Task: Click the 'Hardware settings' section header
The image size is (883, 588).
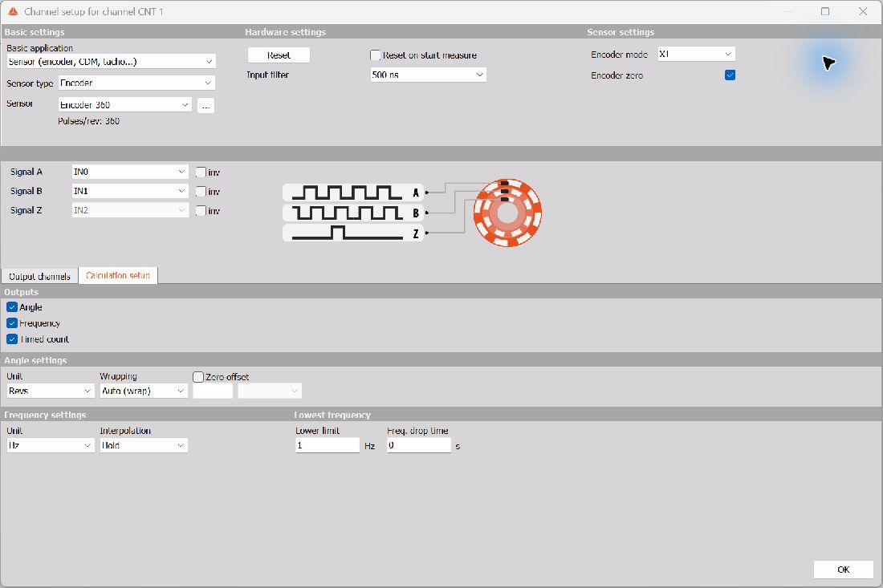Action: pyautogui.click(x=286, y=32)
